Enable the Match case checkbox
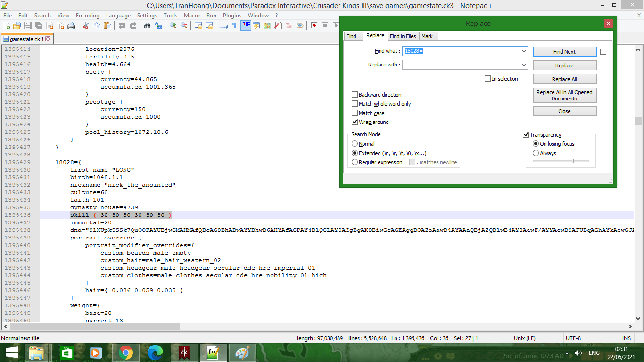 point(355,113)
